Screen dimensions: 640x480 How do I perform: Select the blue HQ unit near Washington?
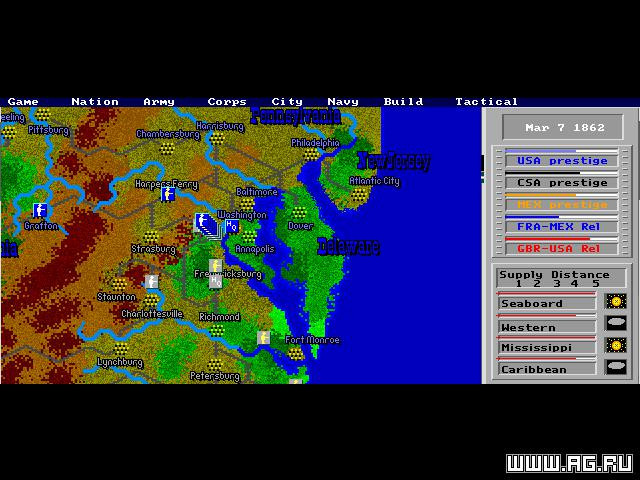click(x=232, y=226)
